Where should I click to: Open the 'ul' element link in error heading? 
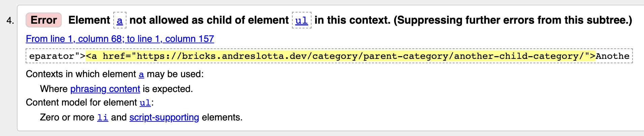click(x=301, y=20)
